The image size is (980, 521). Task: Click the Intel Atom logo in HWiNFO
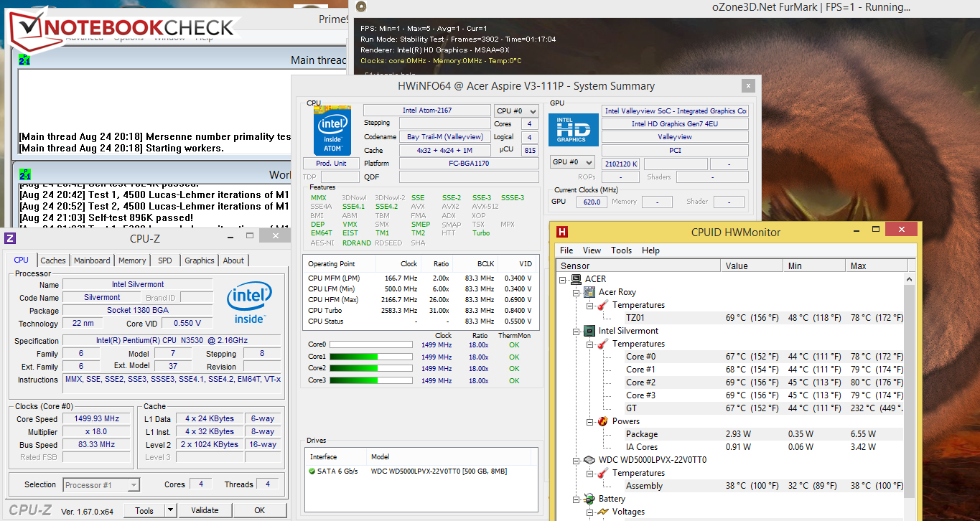coord(332,131)
